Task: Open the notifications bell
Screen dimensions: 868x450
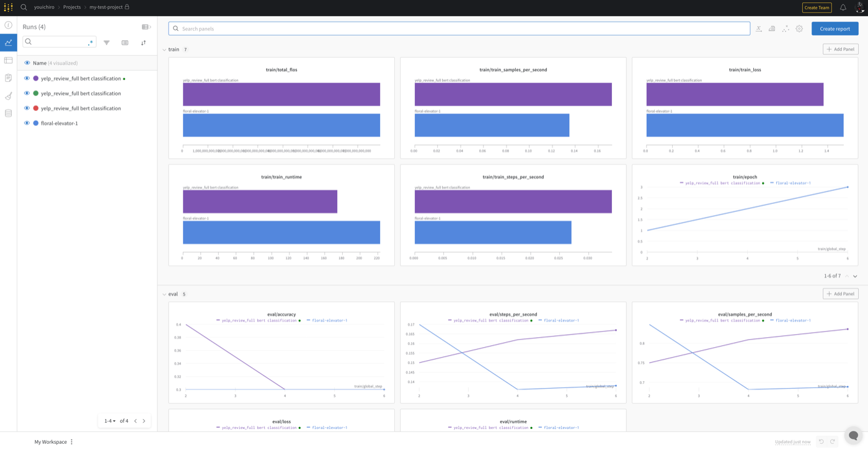Action: 843,7
